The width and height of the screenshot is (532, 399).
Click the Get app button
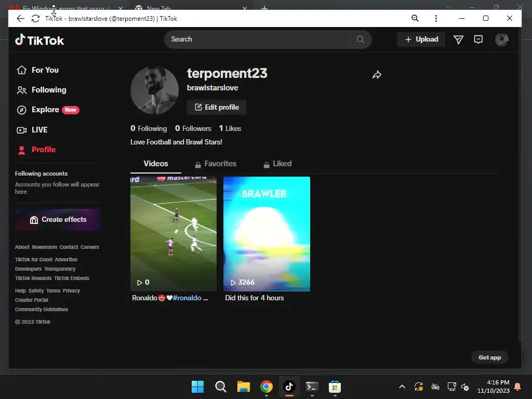click(x=489, y=357)
